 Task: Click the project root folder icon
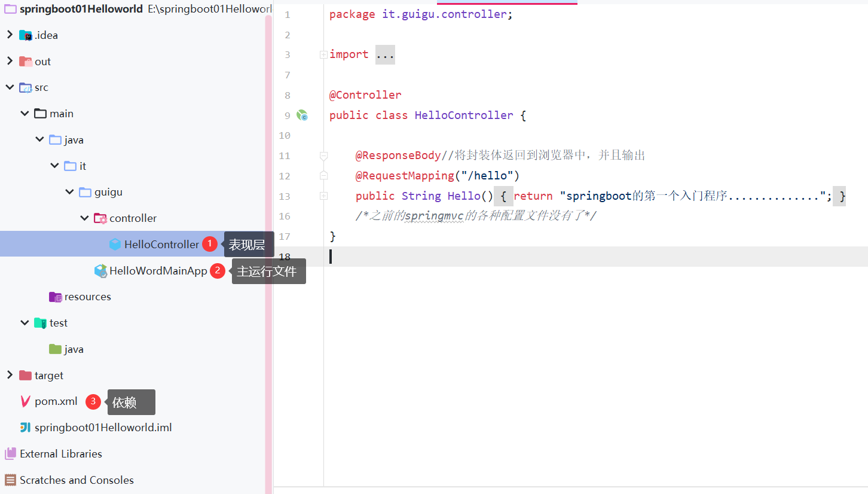pos(10,9)
